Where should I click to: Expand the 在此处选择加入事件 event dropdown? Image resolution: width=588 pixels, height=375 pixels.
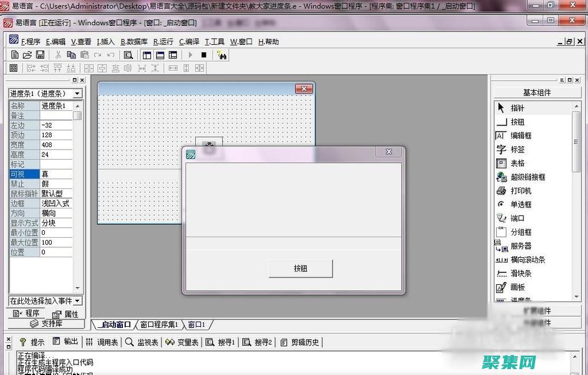(77, 301)
